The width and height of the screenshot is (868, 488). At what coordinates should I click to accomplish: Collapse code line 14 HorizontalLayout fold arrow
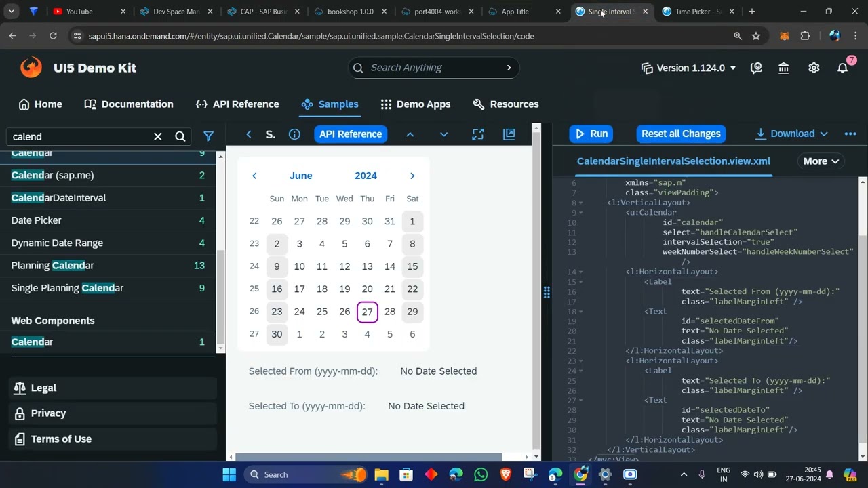[581, 272]
